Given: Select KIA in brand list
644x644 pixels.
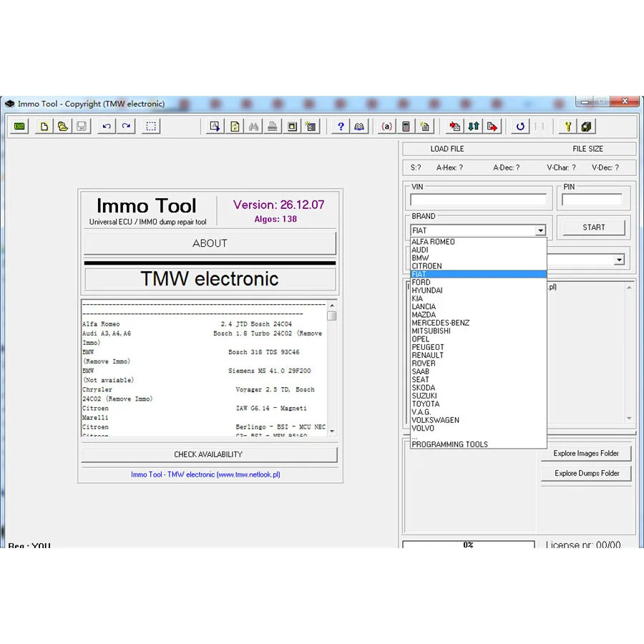Looking at the screenshot, I should [x=479, y=298].
